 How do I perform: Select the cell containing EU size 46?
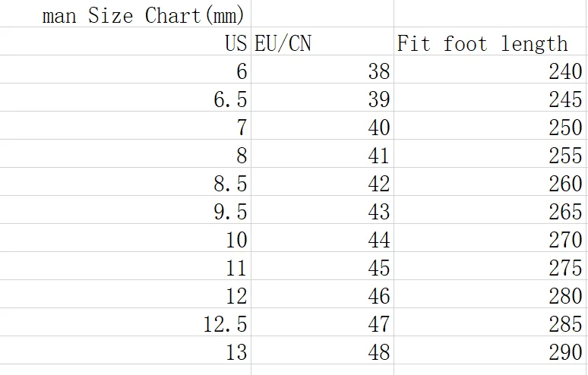323,294
